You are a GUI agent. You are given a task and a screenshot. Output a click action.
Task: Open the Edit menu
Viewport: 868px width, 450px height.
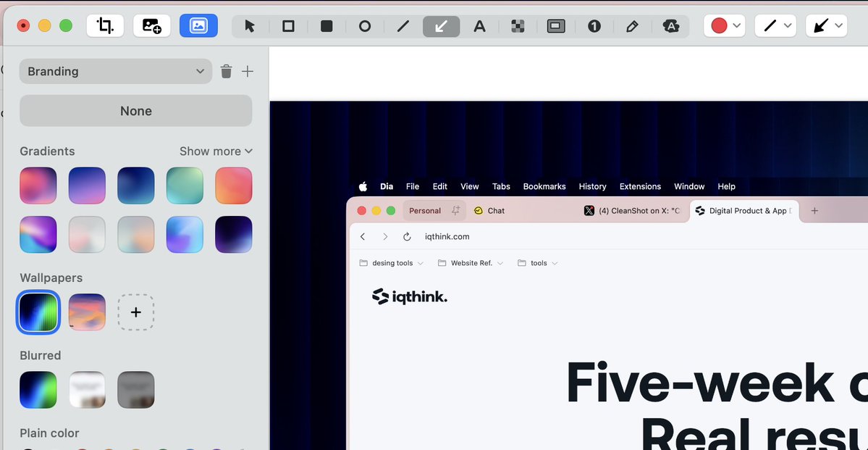click(x=440, y=187)
